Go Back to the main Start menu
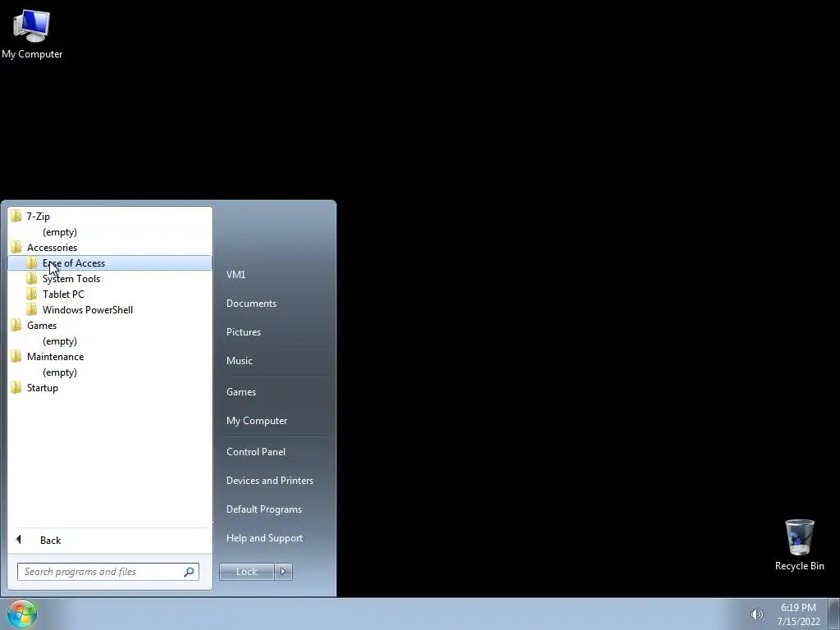 coord(110,540)
